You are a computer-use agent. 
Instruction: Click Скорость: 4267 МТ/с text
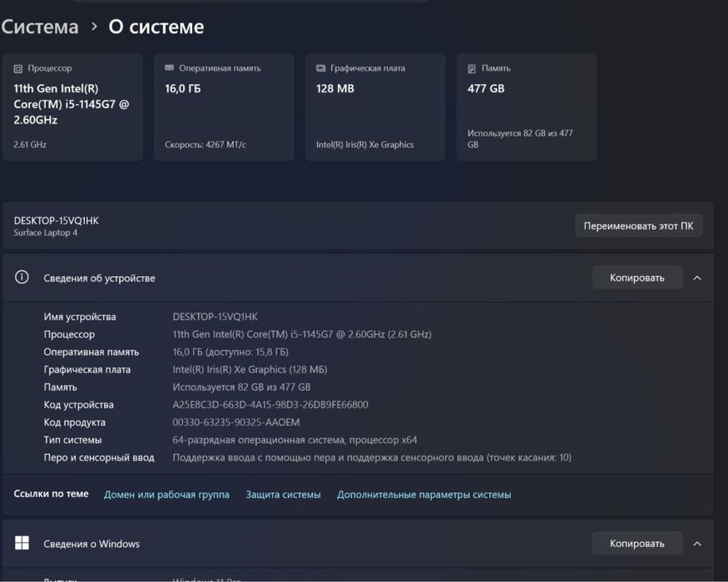tap(206, 145)
